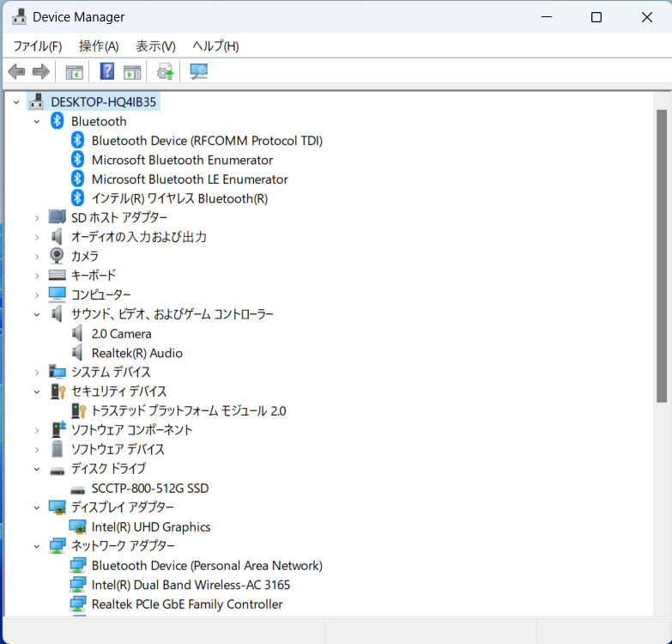Select the 2.0 Camera sound device
This screenshot has width=672, height=644.
click(121, 333)
